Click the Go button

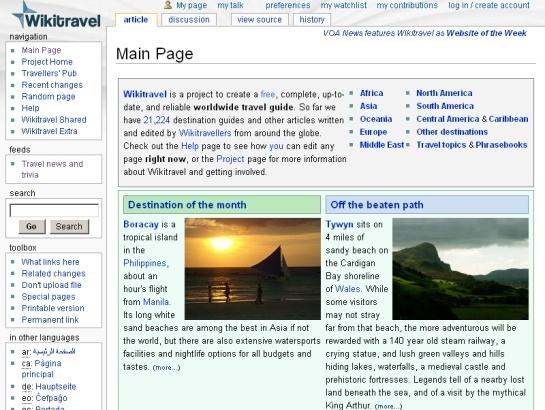(x=32, y=227)
